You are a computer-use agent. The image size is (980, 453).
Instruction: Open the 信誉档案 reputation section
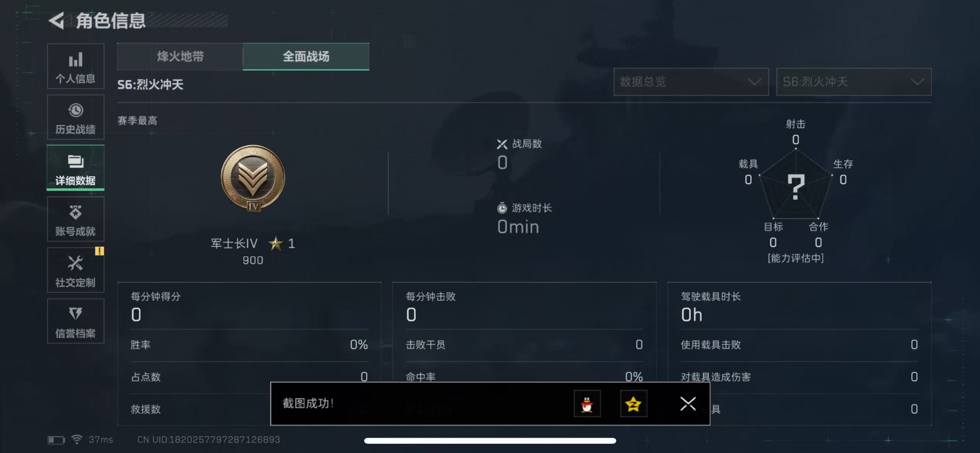76,321
